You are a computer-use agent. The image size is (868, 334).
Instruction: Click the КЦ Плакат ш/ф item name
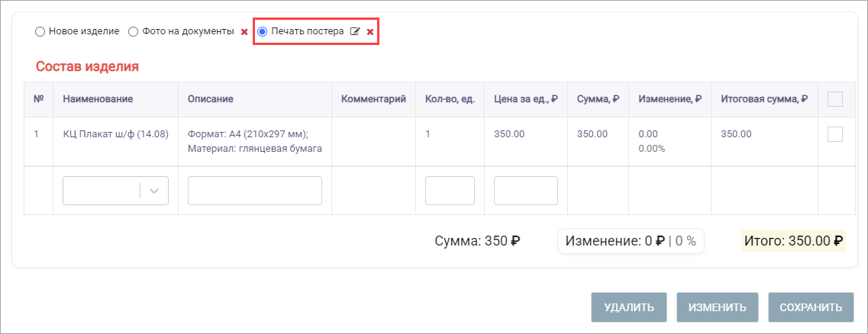pyautogui.click(x=116, y=133)
